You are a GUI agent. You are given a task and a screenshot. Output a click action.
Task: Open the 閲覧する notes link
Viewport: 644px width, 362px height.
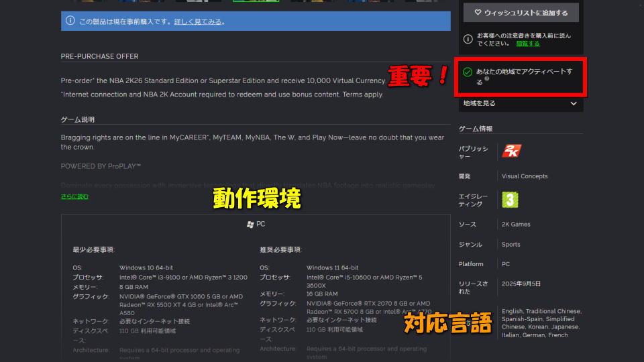528,44
